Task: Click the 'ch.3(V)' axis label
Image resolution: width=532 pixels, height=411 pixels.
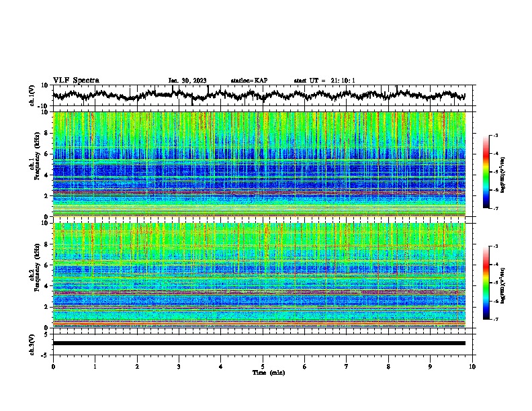Action: point(32,345)
